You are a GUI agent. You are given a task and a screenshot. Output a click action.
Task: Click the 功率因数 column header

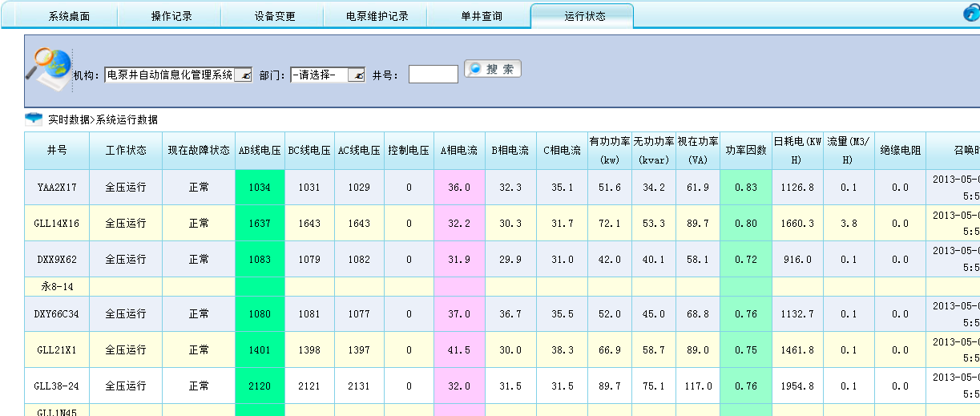pos(745,151)
